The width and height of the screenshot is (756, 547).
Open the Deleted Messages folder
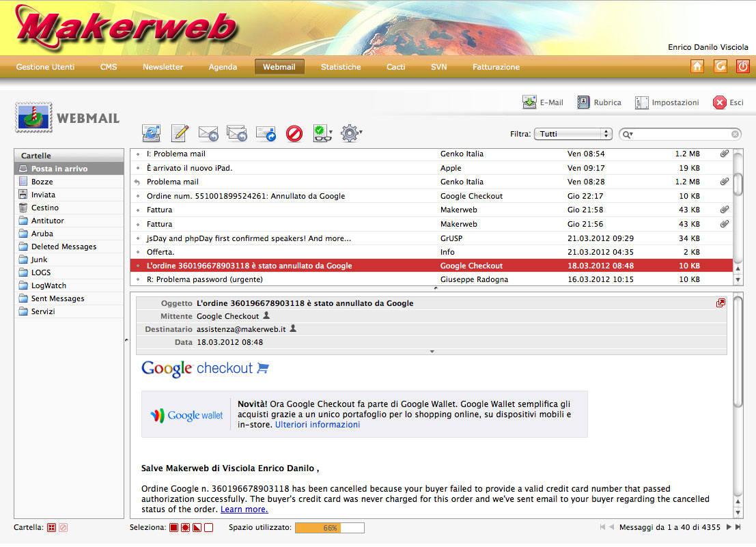[x=69, y=247]
